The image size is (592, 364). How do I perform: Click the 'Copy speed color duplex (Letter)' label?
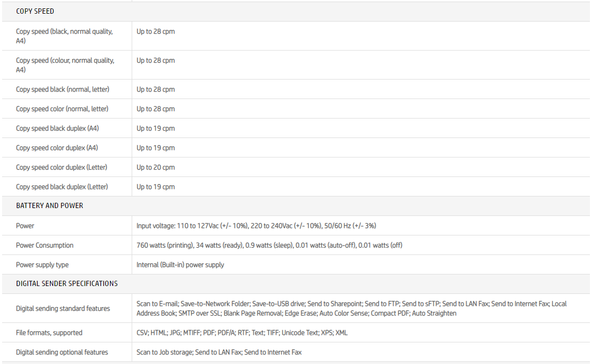pos(62,167)
